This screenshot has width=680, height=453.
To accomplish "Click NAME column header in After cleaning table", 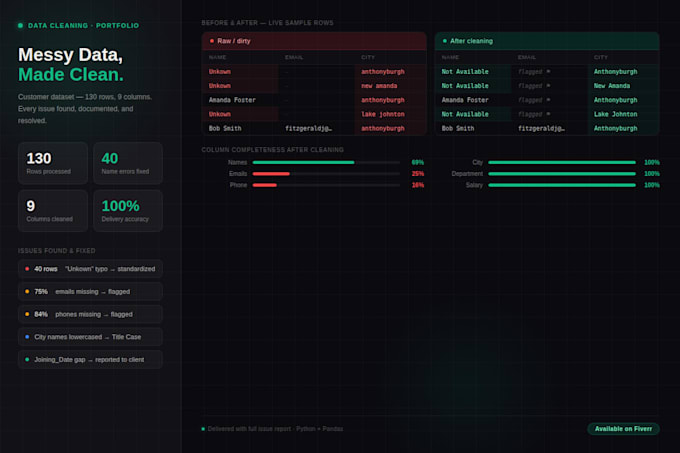I will click(450, 57).
